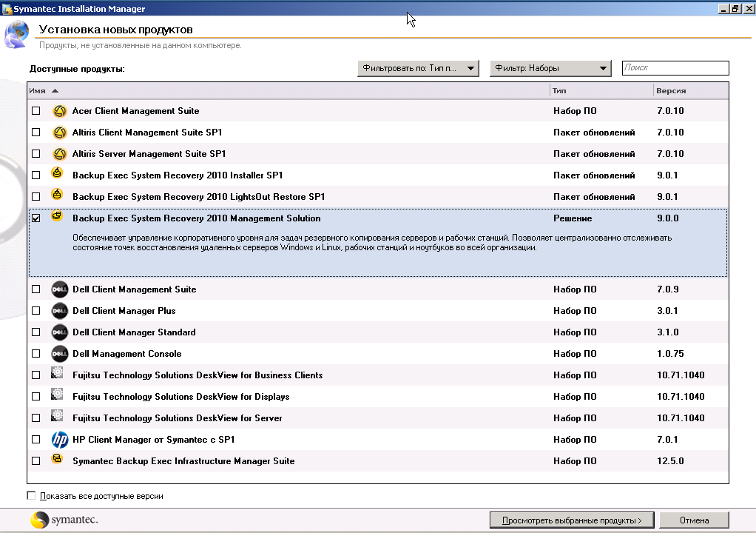
Task: Click the Symantec Installation Manager title bar icon
Action: pyautogui.click(x=7, y=9)
